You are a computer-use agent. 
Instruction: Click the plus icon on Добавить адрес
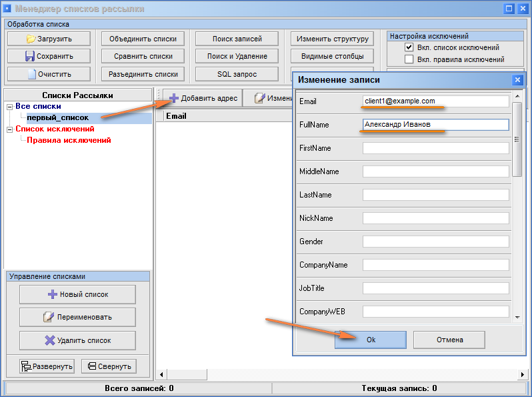[173, 98]
